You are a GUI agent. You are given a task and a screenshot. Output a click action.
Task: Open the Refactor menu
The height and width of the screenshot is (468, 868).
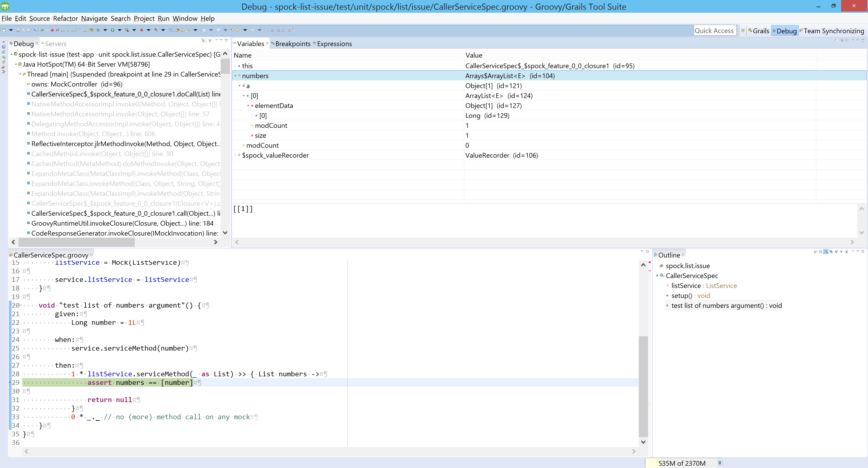tap(65, 19)
